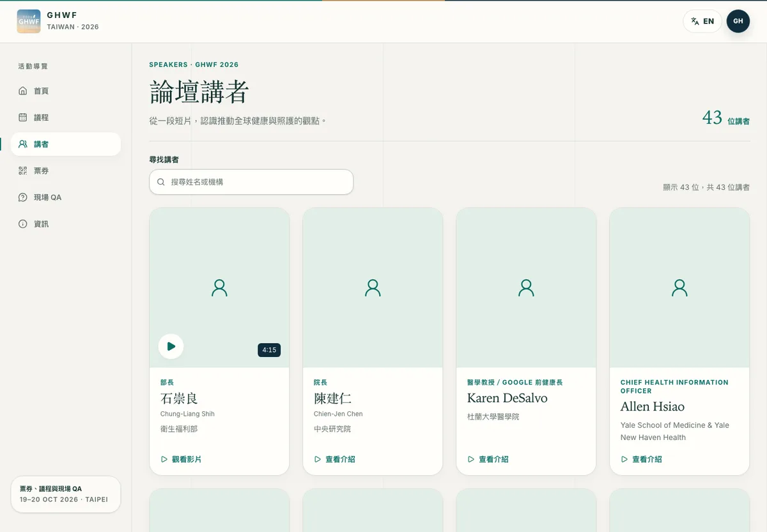Click 觀看影片 on the 石崇良 card
The image size is (767, 532).
[181, 459]
